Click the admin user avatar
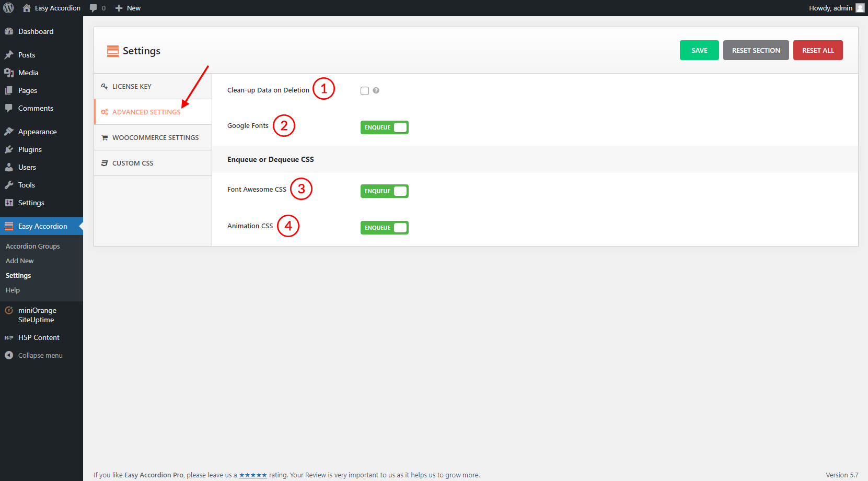 [x=860, y=8]
